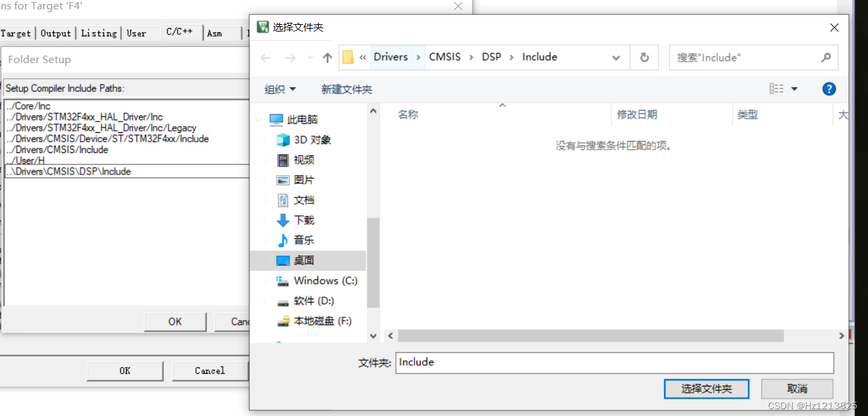Select the 图片 (Pictures) sidebar icon
Image resolution: width=868 pixels, height=416 pixels.
point(284,180)
